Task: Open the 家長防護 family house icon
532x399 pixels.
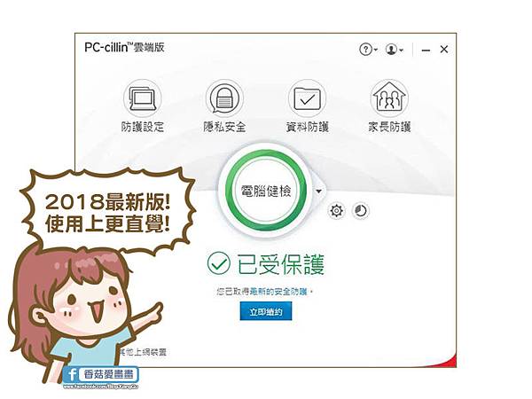Action: pyautogui.click(x=389, y=98)
